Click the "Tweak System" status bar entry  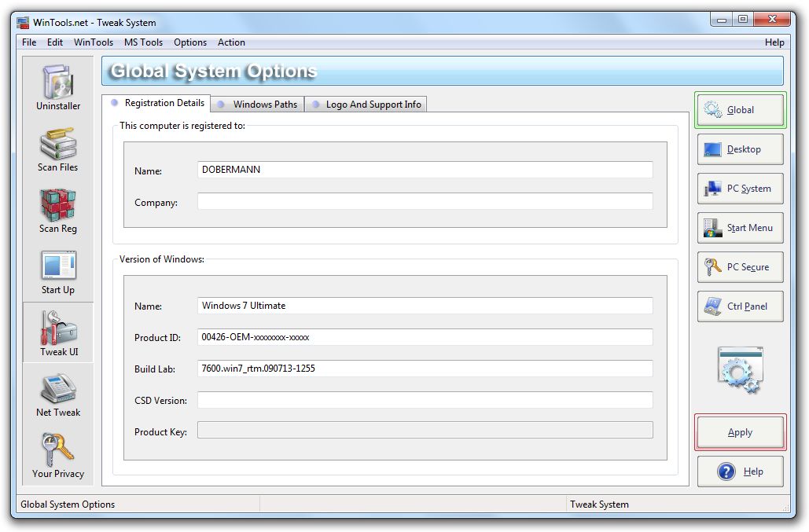tap(599, 504)
